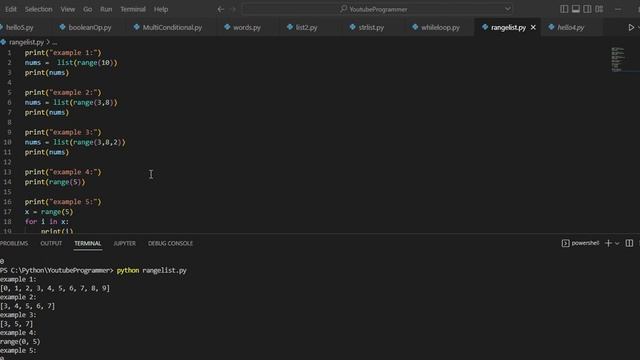Split the terminal with split icon

click(x=629, y=243)
